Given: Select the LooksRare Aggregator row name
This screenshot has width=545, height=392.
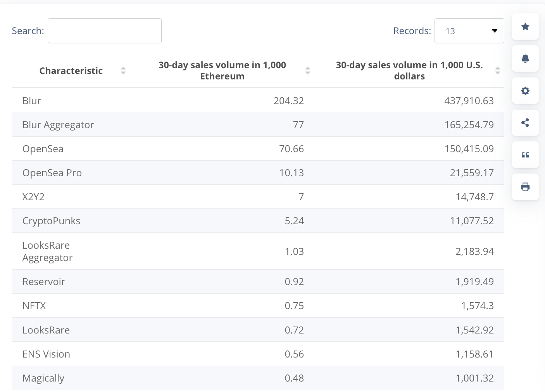Looking at the screenshot, I should click(48, 251).
